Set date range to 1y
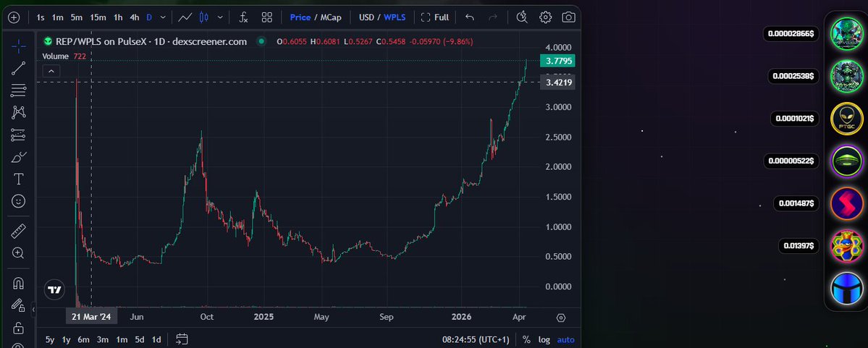 [x=67, y=340]
